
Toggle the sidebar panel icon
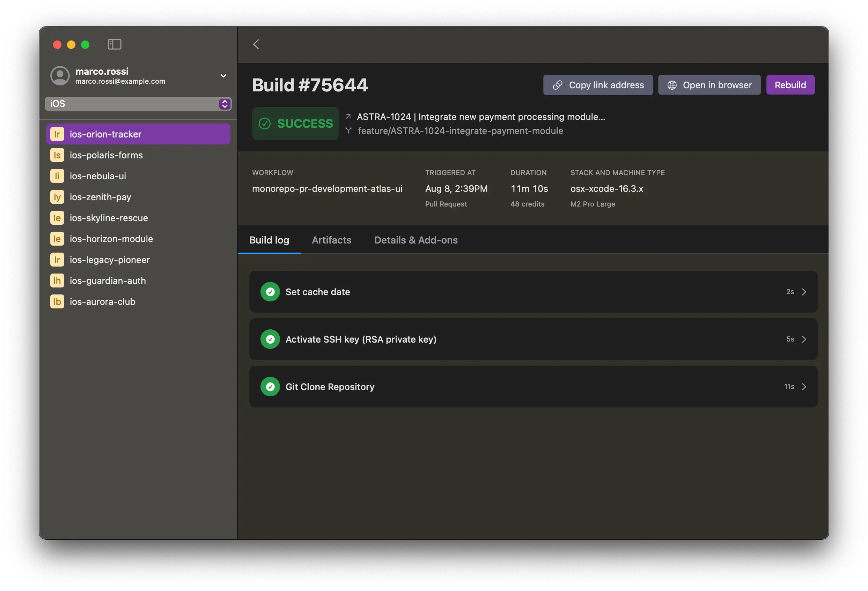tap(114, 44)
